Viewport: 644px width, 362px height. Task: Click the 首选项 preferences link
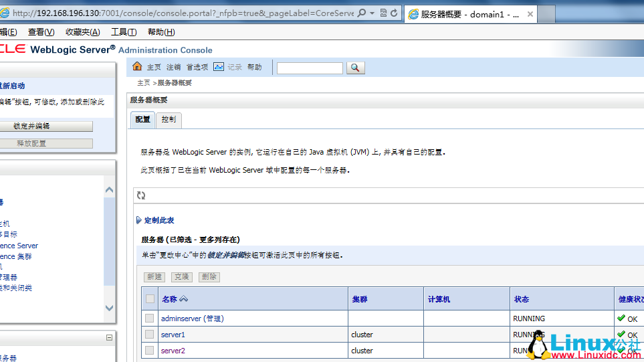(x=197, y=67)
